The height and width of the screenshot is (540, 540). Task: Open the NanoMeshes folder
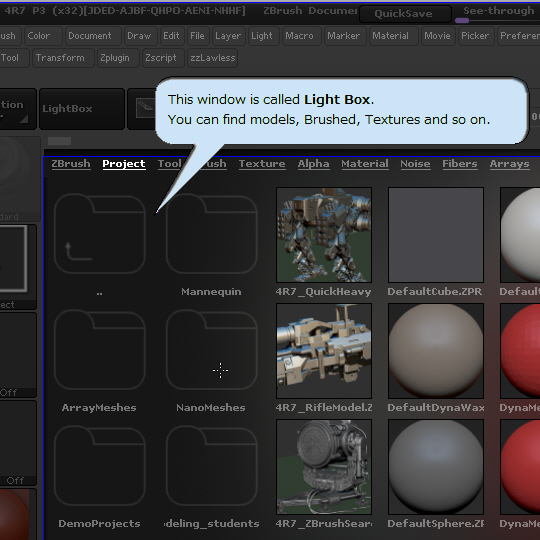click(211, 350)
